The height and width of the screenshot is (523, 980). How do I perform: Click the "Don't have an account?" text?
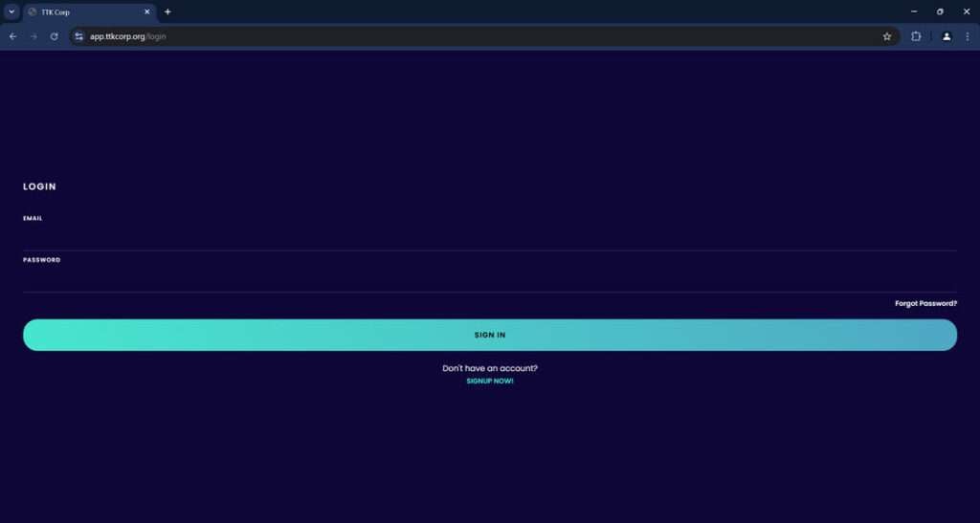coord(490,368)
